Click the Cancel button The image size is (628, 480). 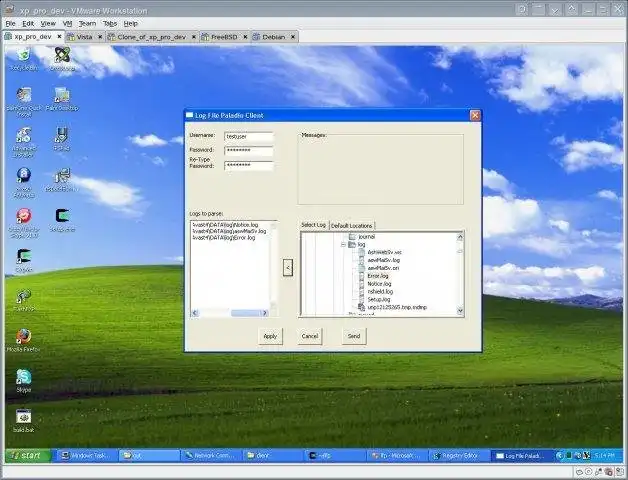310,336
